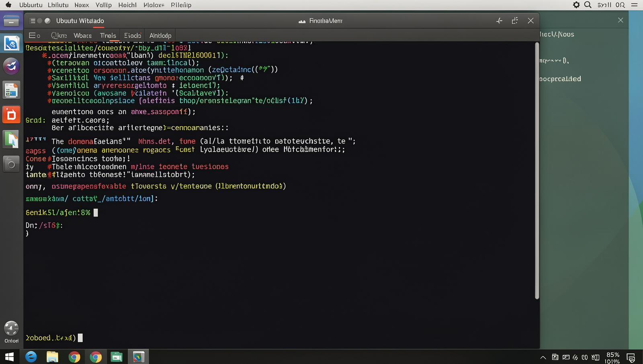
Task: Open the Hloloxe menu in top bar
Action: coord(154,5)
